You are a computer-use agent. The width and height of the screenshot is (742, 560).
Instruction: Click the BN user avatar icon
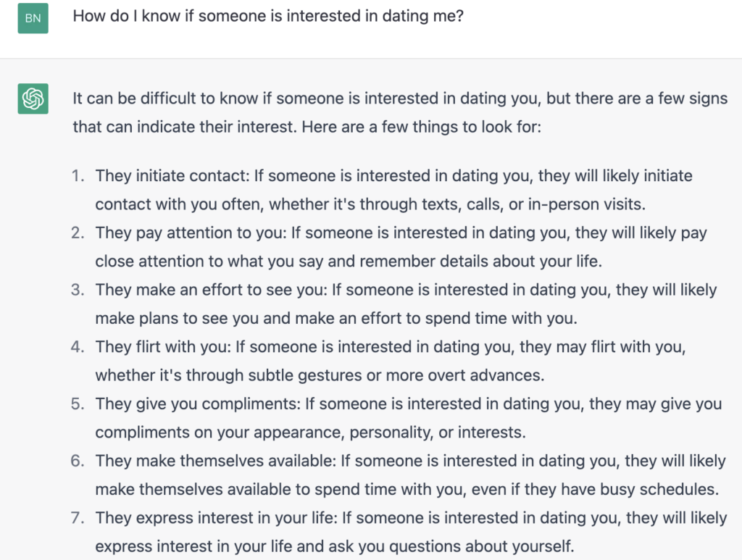click(33, 18)
